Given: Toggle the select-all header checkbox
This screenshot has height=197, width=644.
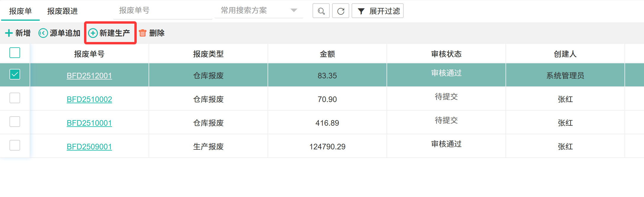Looking at the screenshot, I should pos(15,53).
